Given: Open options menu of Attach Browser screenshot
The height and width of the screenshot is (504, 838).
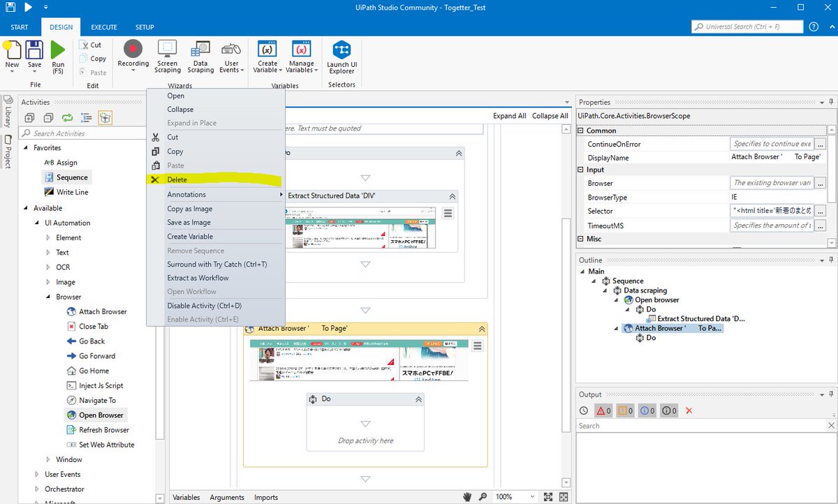Looking at the screenshot, I should pos(478,346).
